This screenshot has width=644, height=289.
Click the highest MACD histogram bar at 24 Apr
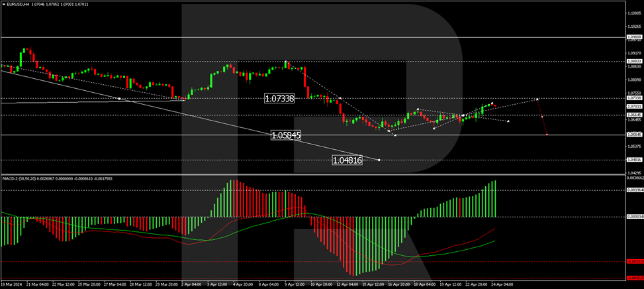tap(496, 199)
